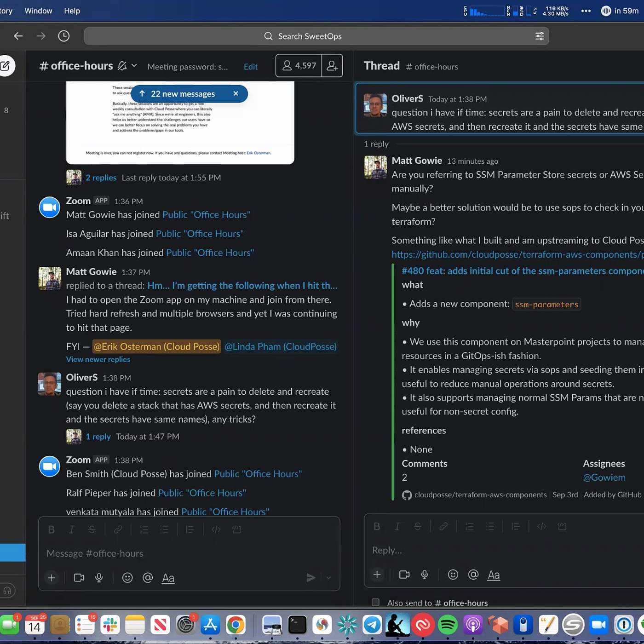The image size is (644, 644).
Task: Toggle italic in channel message composer
Action: [71, 529]
